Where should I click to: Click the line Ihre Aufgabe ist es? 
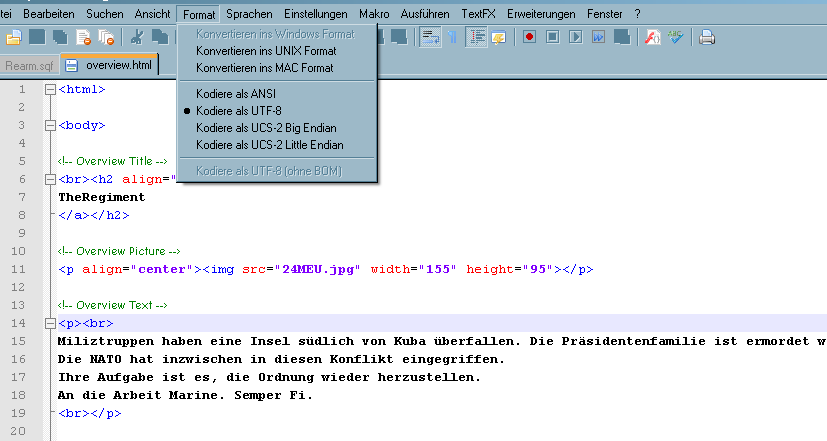269,377
